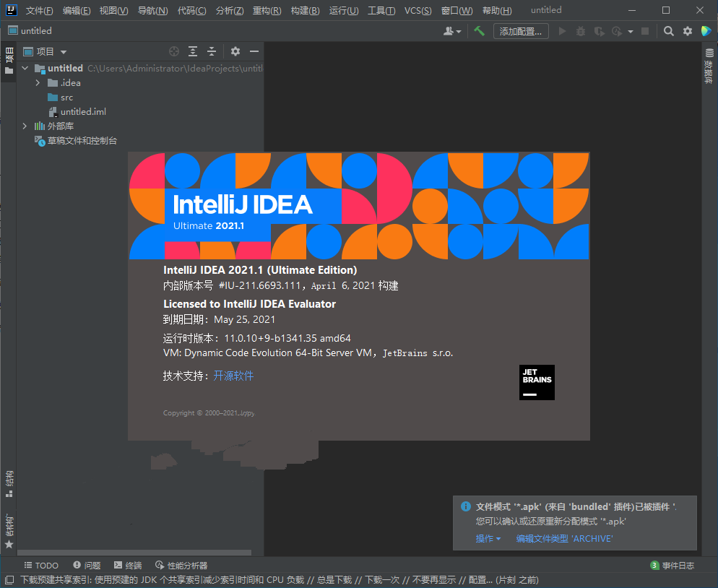
Task: Expand the 外部库 node arrow
Action: coord(25,126)
